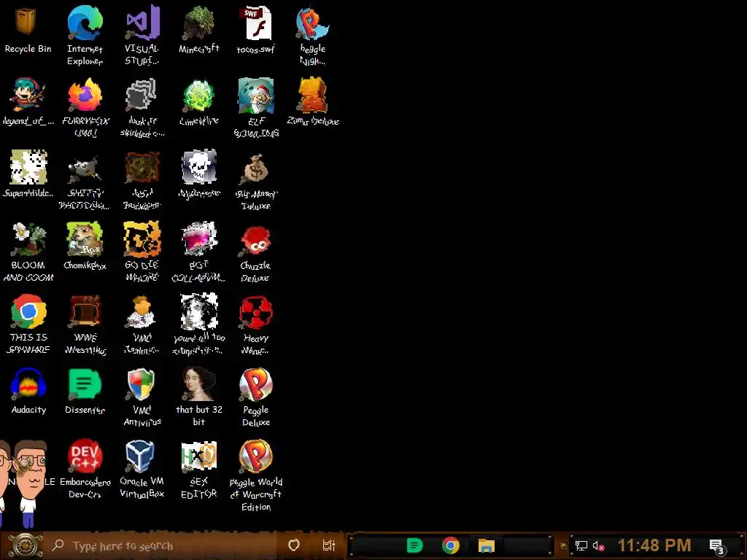Select the brown framed-picture icon above the skull
This screenshot has width=747, height=560.
(x=142, y=168)
